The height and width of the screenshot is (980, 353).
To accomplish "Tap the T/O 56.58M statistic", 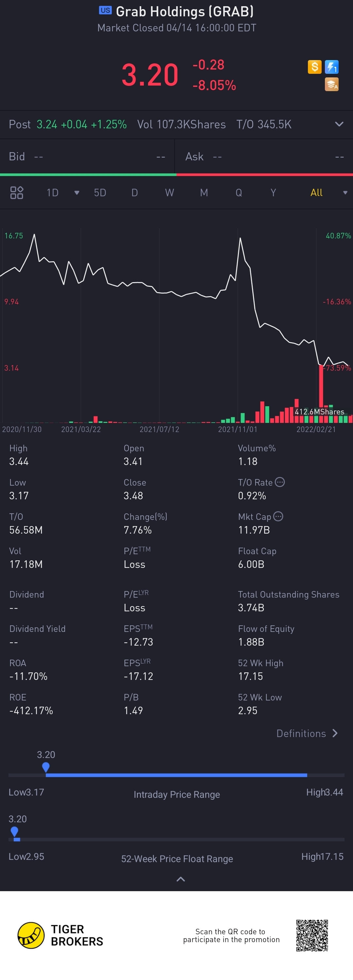I will [x=26, y=523].
